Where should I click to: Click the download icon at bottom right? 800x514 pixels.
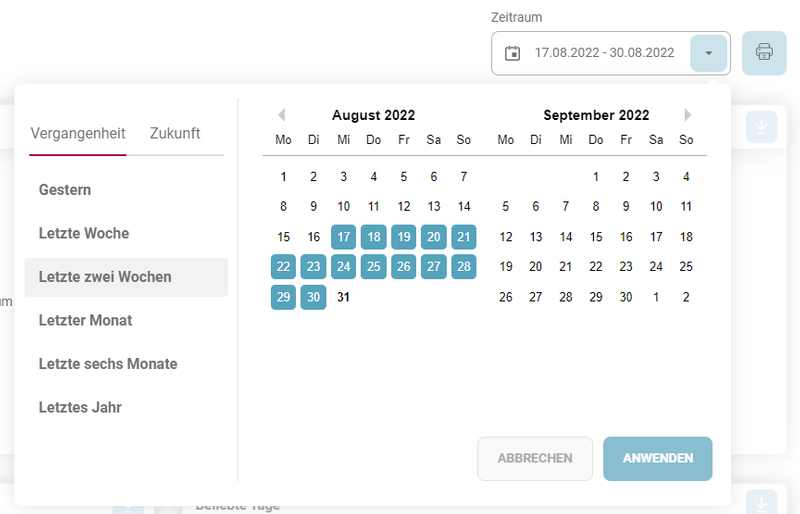click(762, 502)
